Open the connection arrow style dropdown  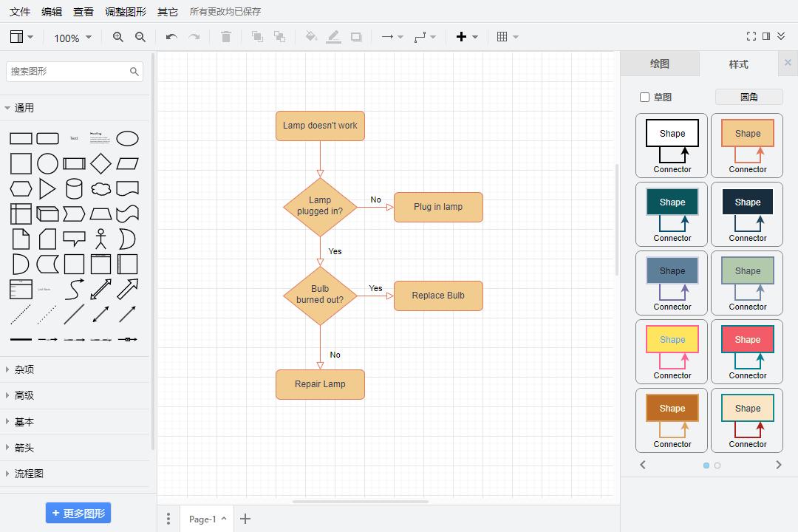(392, 36)
